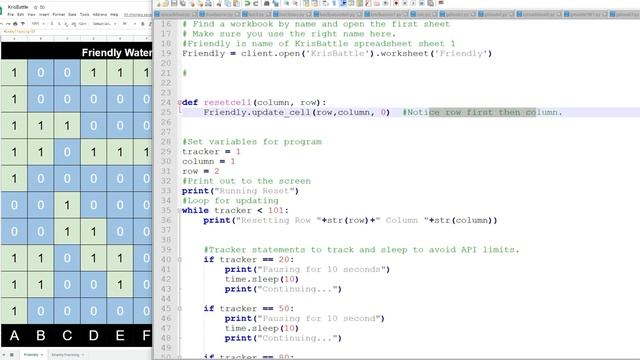Click the find binoculars icon in editor
This screenshot has height=360, width=640.
[267, 4]
